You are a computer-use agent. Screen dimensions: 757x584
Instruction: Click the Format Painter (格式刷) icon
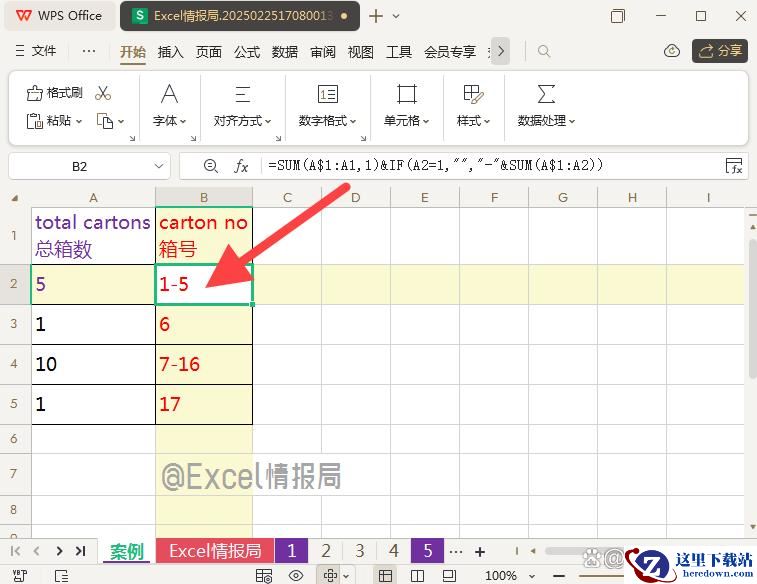[x=34, y=93]
